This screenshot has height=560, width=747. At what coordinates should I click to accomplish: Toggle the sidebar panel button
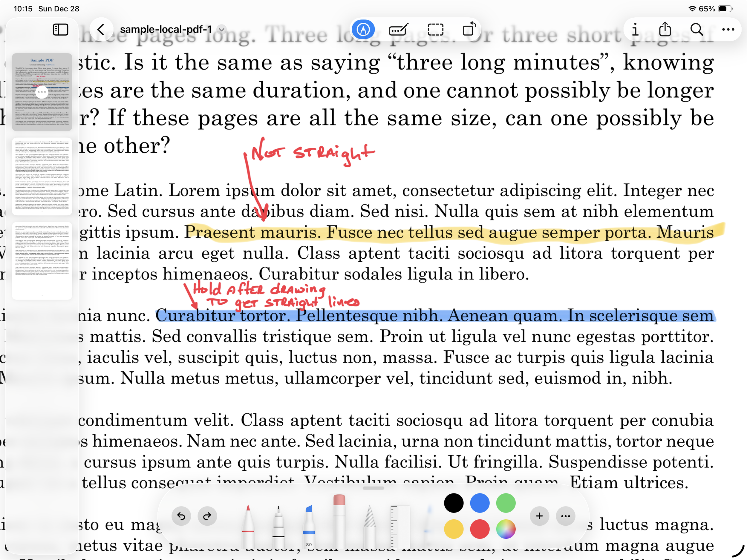[60, 30]
